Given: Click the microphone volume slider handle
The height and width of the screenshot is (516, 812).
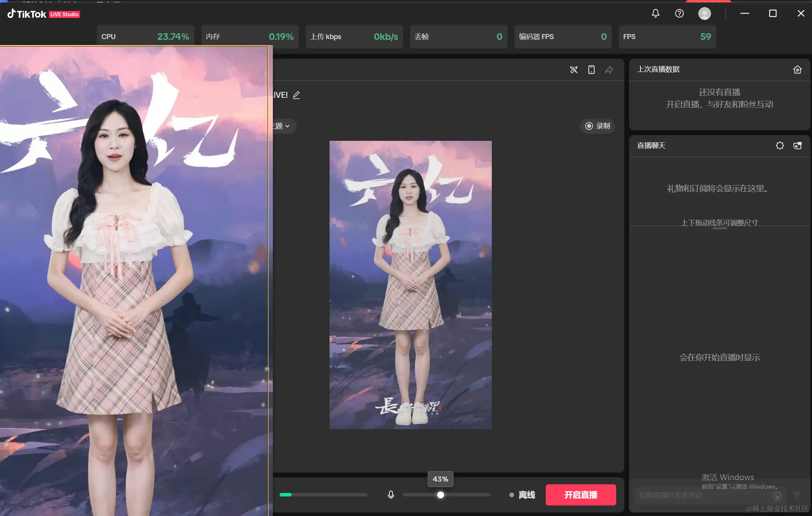Looking at the screenshot, I should 441,495.
